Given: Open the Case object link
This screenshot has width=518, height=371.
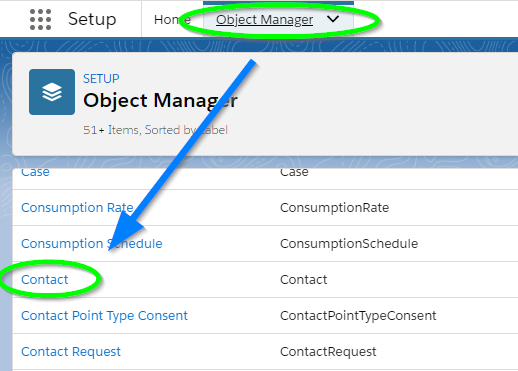Looking at the screenshot, I should pos(35,172).
